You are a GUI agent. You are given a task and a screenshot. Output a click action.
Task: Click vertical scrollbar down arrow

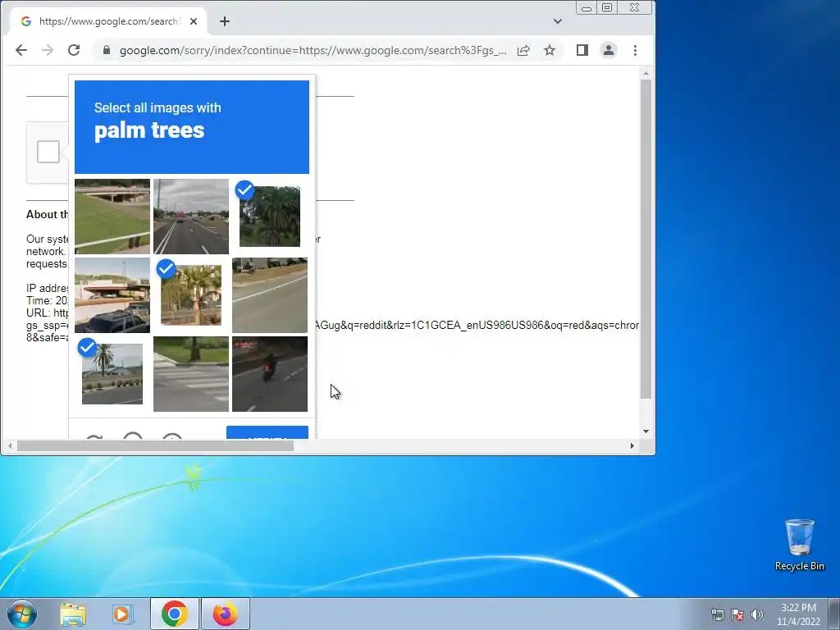tap(646, 431)
